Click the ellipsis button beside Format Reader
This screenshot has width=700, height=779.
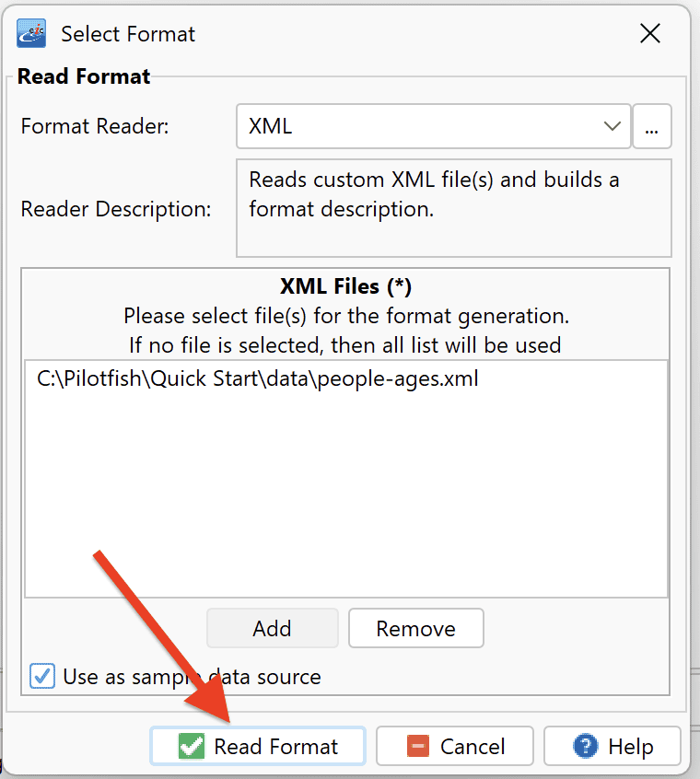[x=652, y=126]
